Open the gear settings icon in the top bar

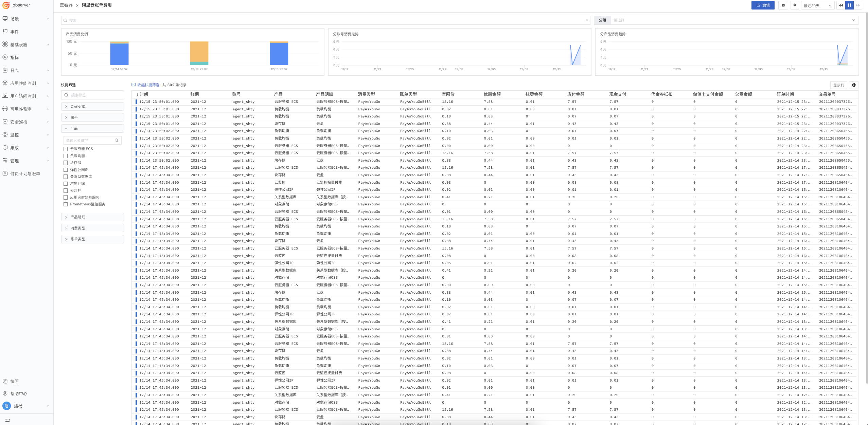click(795, 5)
